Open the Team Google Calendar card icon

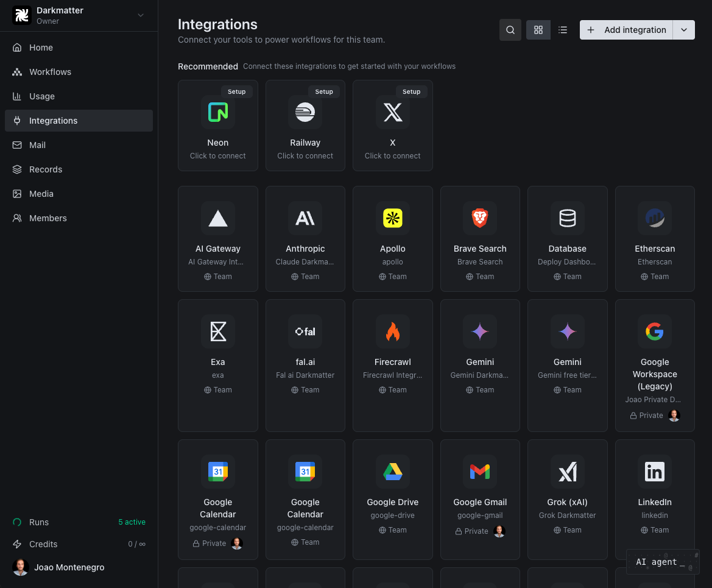305,471
